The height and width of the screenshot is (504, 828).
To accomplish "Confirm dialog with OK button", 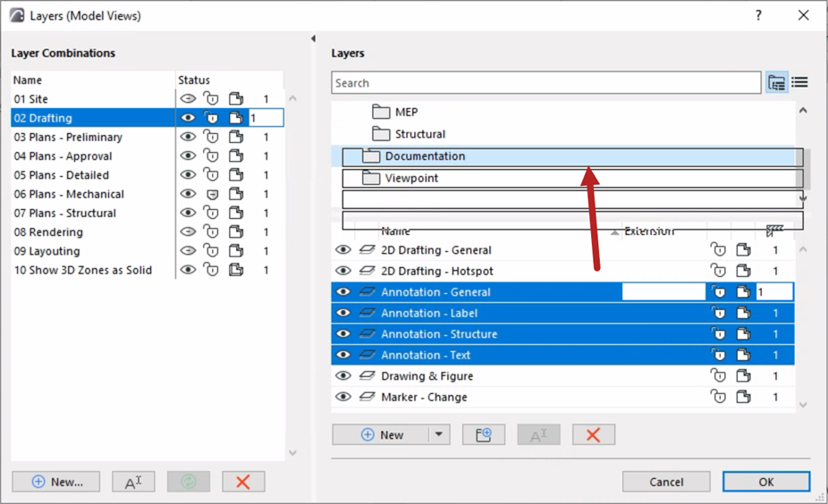I will [766, 482].
